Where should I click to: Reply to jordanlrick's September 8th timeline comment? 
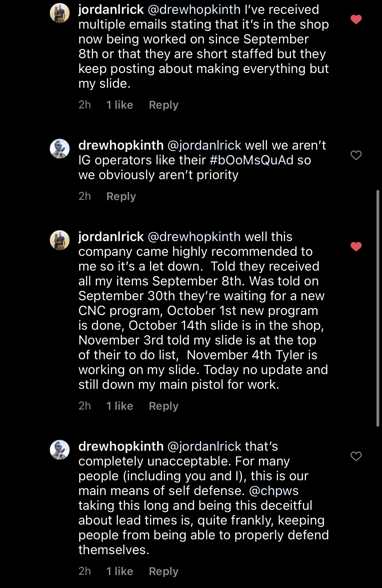pyautogui.click(x=163, y=406)
